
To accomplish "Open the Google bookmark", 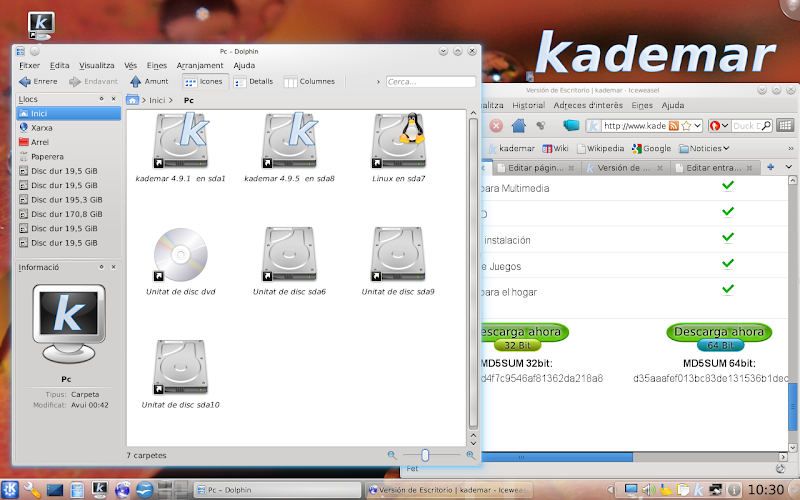I will (652, 148).
